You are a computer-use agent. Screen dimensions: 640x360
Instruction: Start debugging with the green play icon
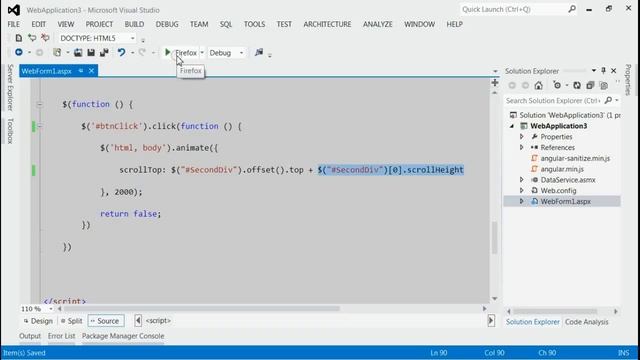click(167, 52)
